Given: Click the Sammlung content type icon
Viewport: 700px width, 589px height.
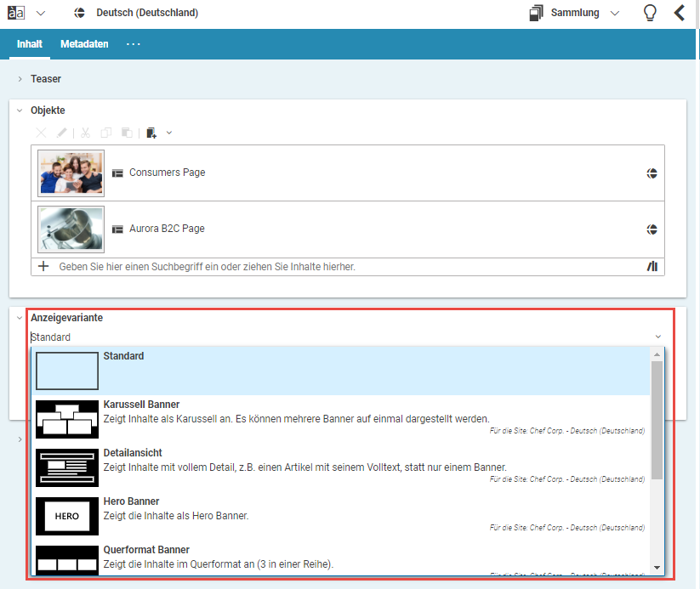Looking at the screenshot, I should pyautogui.click(x=536, y=13).
